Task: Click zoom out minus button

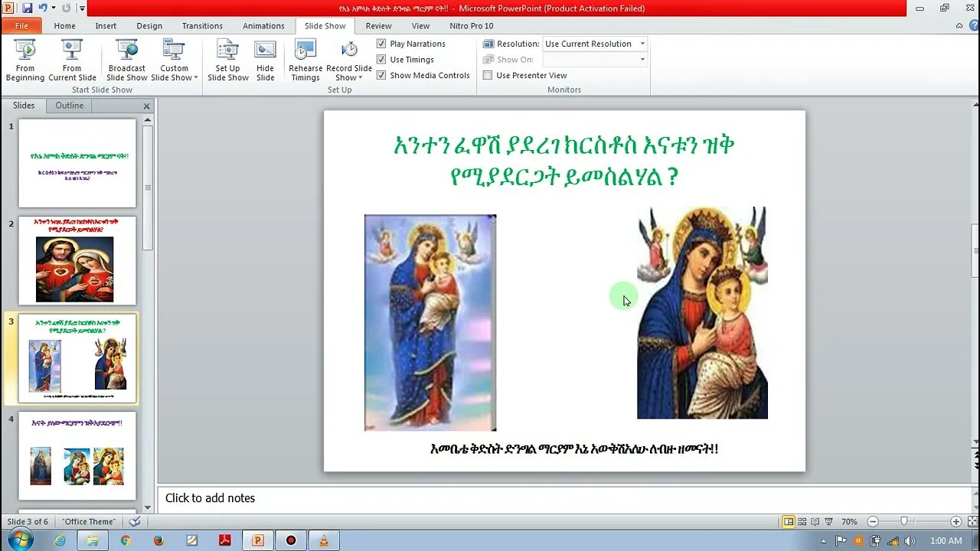Action: [x=873, y=521]
